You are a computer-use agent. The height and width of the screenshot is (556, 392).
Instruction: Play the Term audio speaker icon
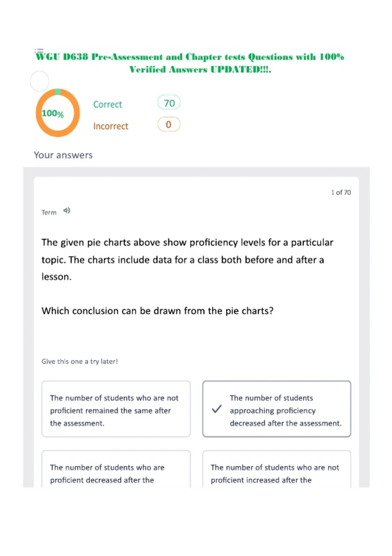click(67, 211)
